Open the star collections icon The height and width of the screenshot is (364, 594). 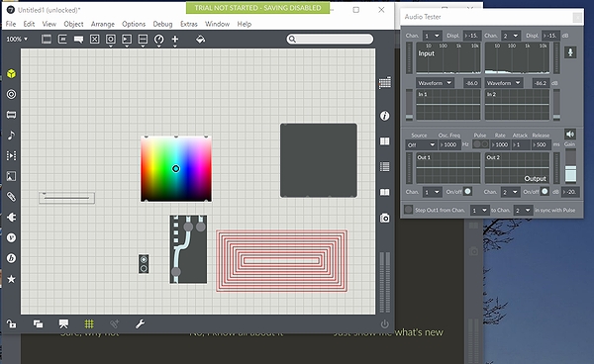[x=11, y=279]
